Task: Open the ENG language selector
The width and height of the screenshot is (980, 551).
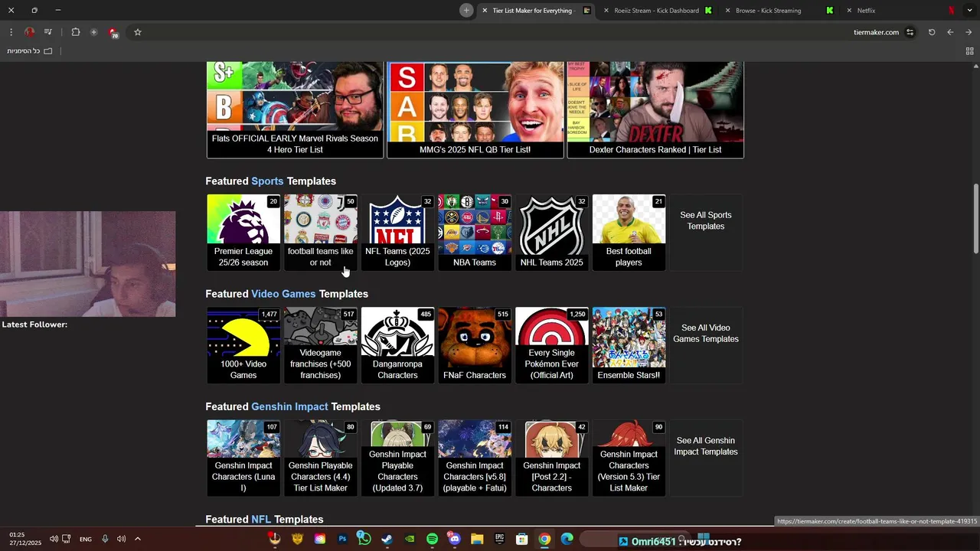Action: point(86,539)
